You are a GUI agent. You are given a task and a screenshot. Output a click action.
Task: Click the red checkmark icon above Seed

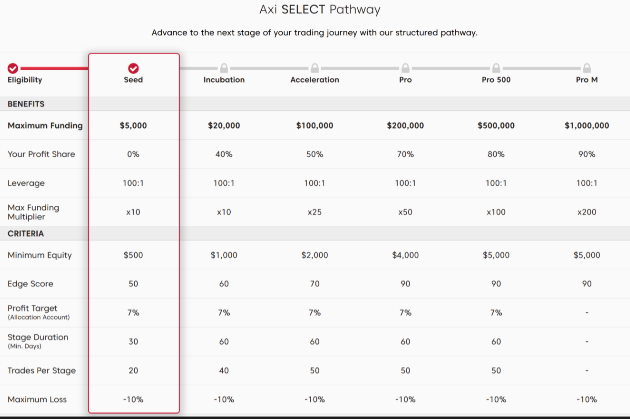coord(134,68)
